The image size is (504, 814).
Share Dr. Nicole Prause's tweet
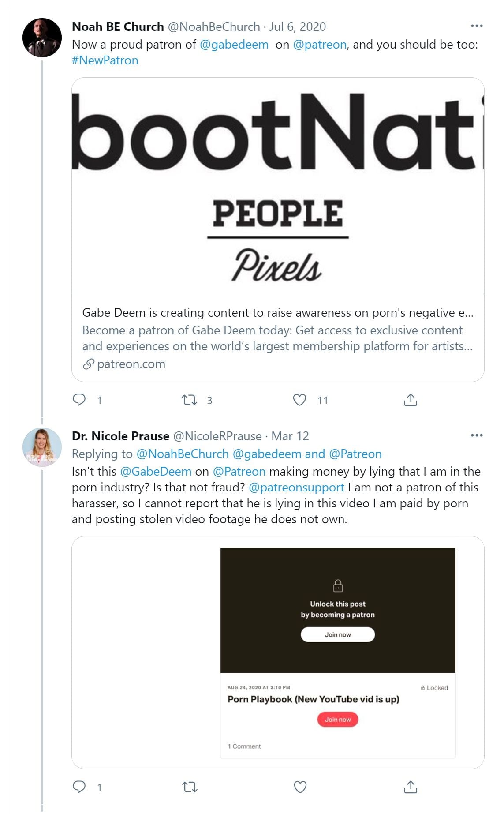tap(411, 787)
